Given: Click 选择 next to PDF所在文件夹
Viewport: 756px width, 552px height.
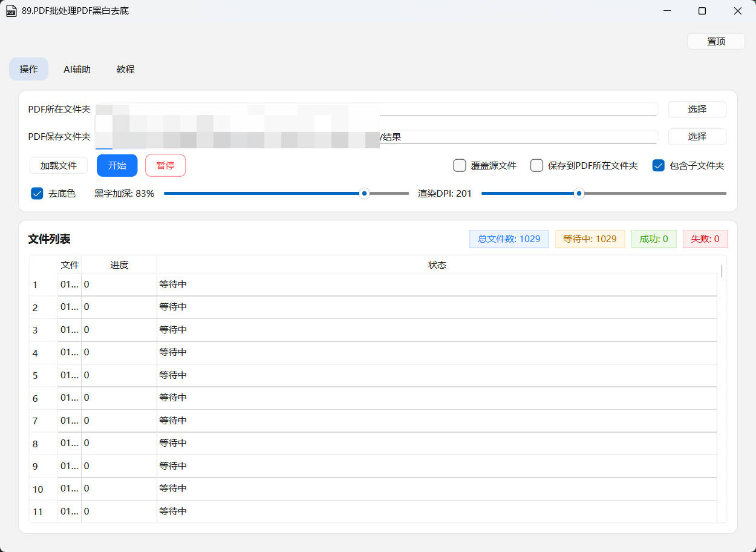Looking at the screenshot, I should click(697, 109).
